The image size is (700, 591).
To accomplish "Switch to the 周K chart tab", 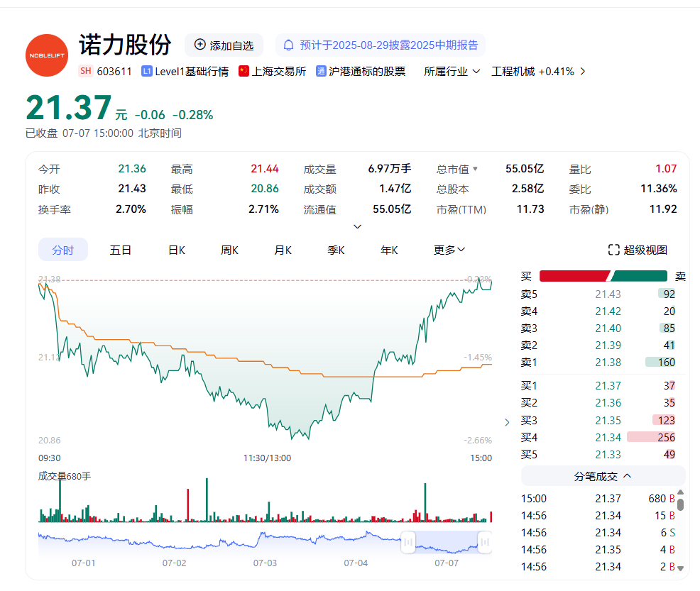I will coord(229,250).
